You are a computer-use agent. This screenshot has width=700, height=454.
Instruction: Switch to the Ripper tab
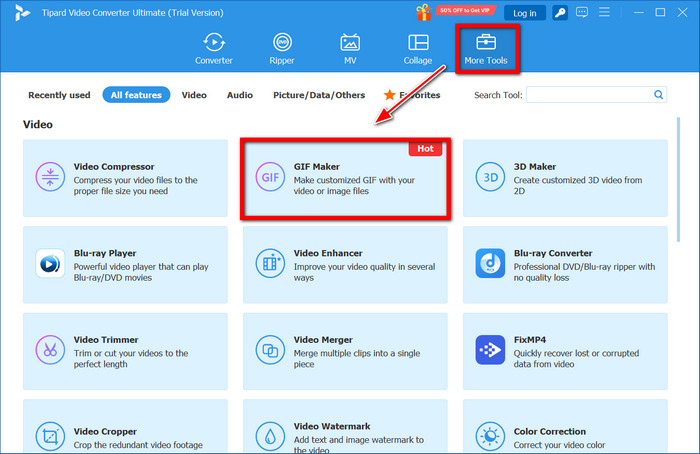point(283,49)
